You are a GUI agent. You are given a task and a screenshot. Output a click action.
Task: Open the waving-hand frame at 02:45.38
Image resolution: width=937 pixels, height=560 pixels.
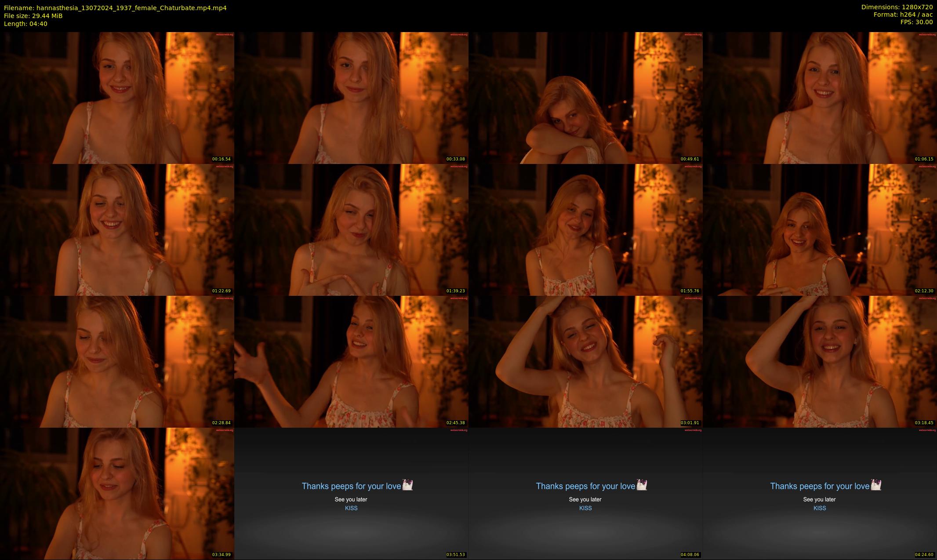tap(351, 361)
